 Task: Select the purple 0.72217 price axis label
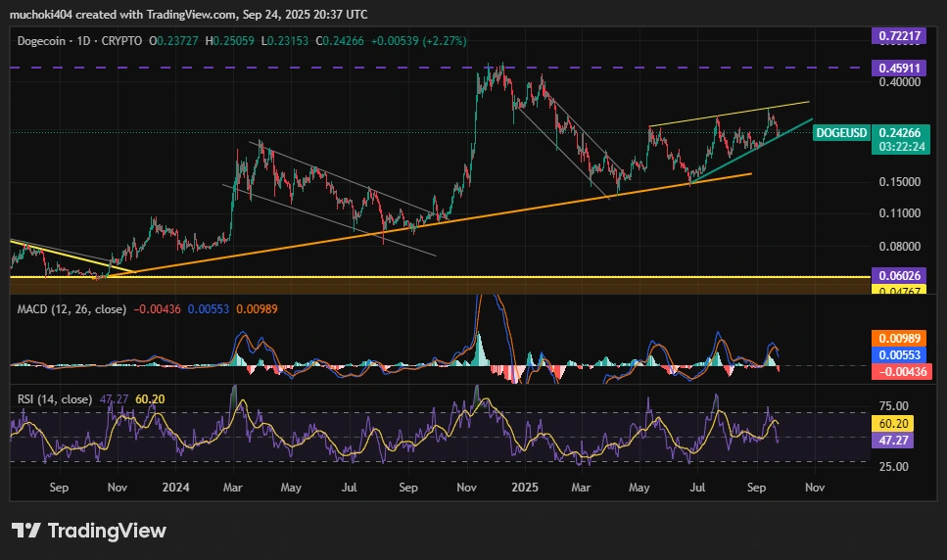(x=898, y=36)
